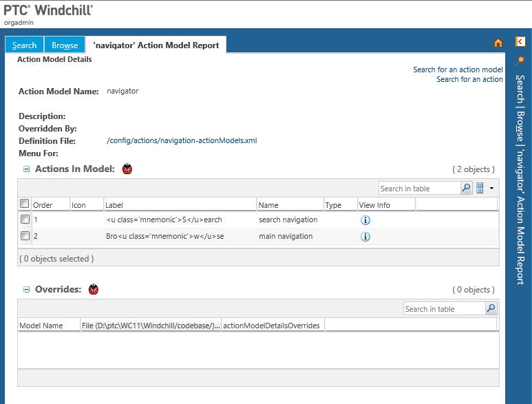The height and width of the screenshot is (404, 532).
Task: Open the navigation-actionModels.xml definition file link
Action: coord(182,140)
